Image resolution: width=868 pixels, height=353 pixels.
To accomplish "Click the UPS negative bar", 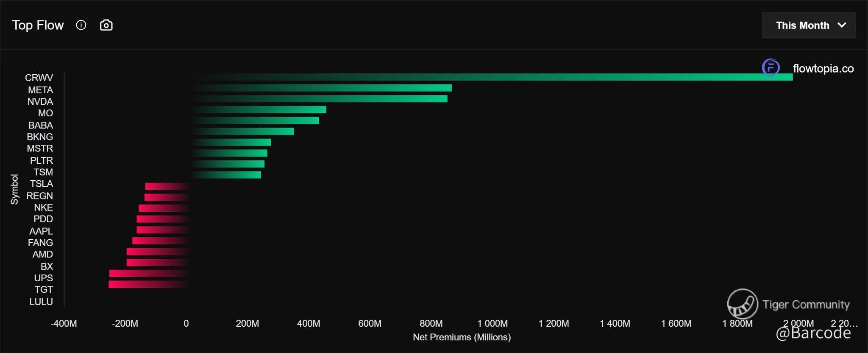I will pyautogui.click(x=149, y=273).
